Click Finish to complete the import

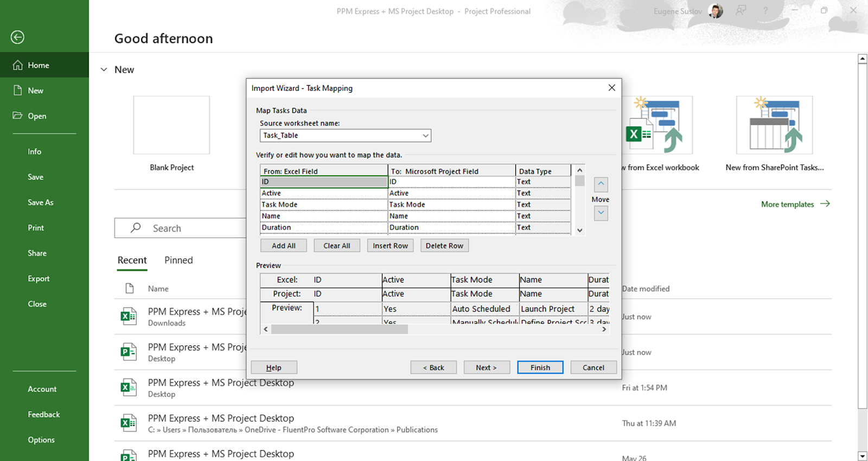click(540, 368)
